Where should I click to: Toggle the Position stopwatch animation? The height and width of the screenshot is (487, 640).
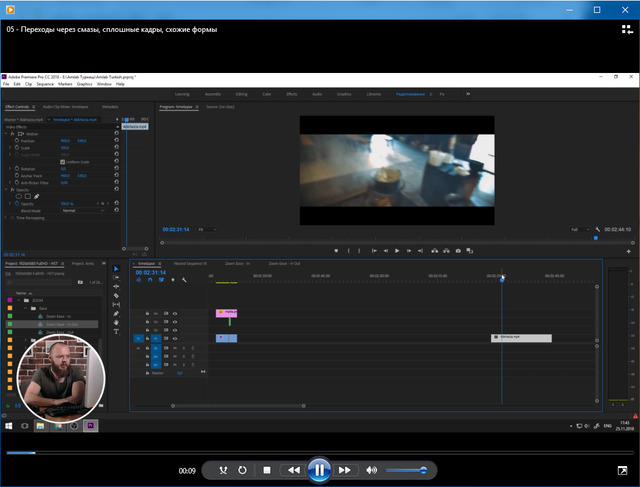(x=16, y=141)
